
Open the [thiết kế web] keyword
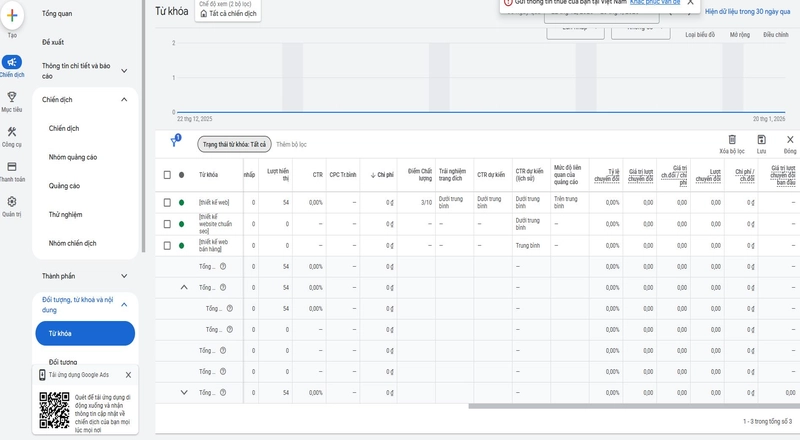coord(214,203)
